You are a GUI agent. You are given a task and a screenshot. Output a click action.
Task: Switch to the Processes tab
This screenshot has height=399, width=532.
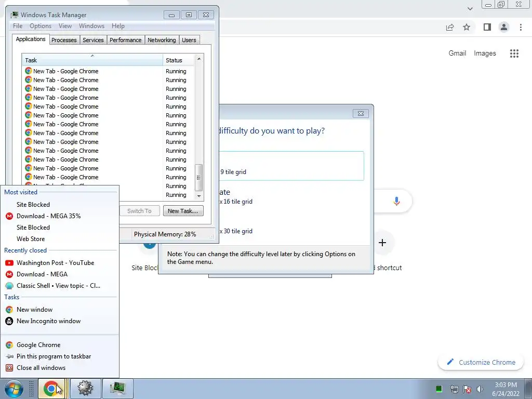coord(64,40)
